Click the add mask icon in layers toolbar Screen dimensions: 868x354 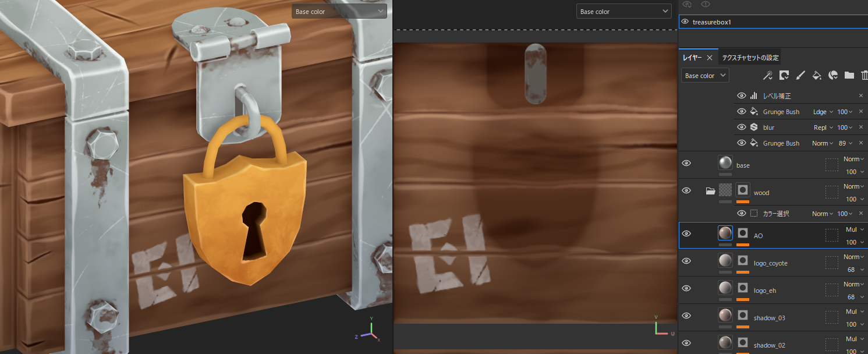784,75
